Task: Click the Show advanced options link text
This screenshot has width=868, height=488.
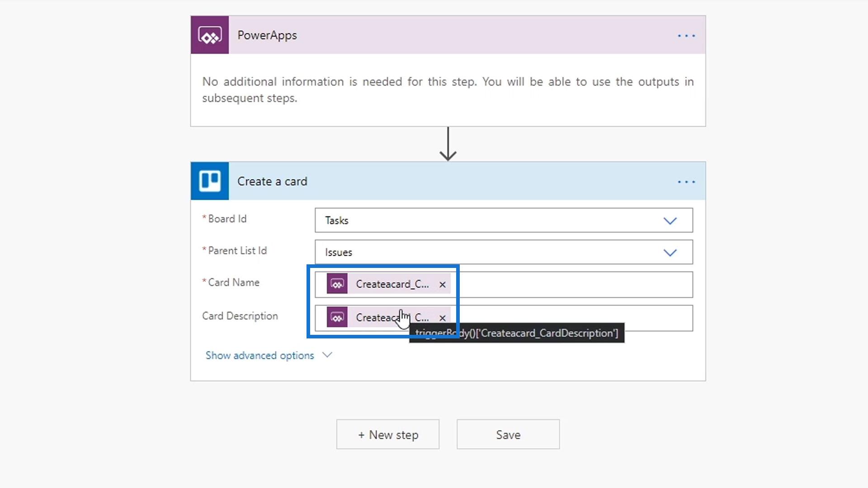Action: point(259,356)
